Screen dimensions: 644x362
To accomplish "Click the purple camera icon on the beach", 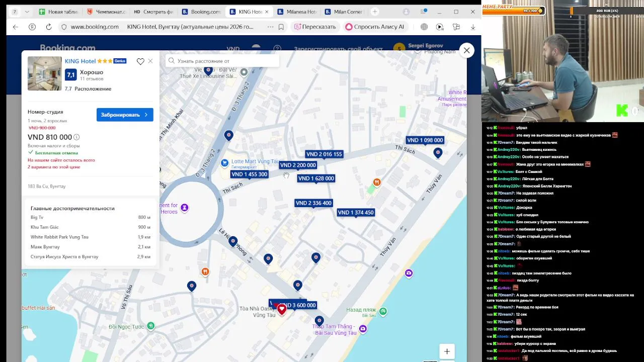I will point(409,273).
